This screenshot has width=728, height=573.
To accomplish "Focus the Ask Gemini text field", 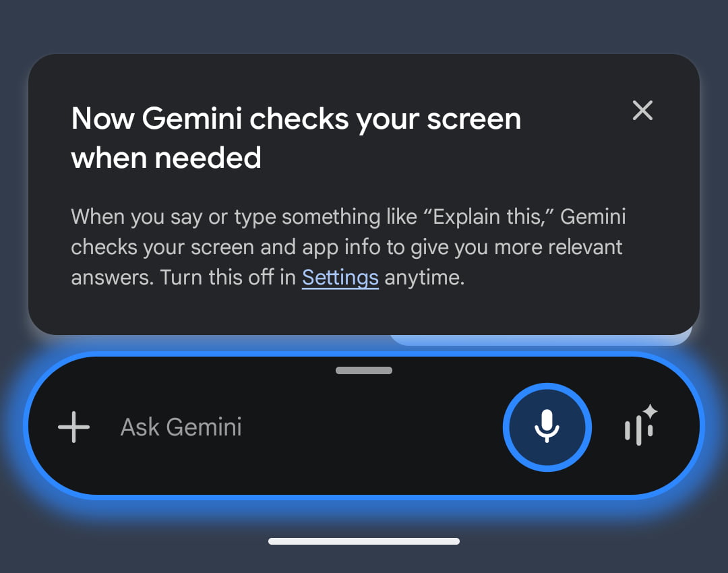I will (x=181, y=427).
